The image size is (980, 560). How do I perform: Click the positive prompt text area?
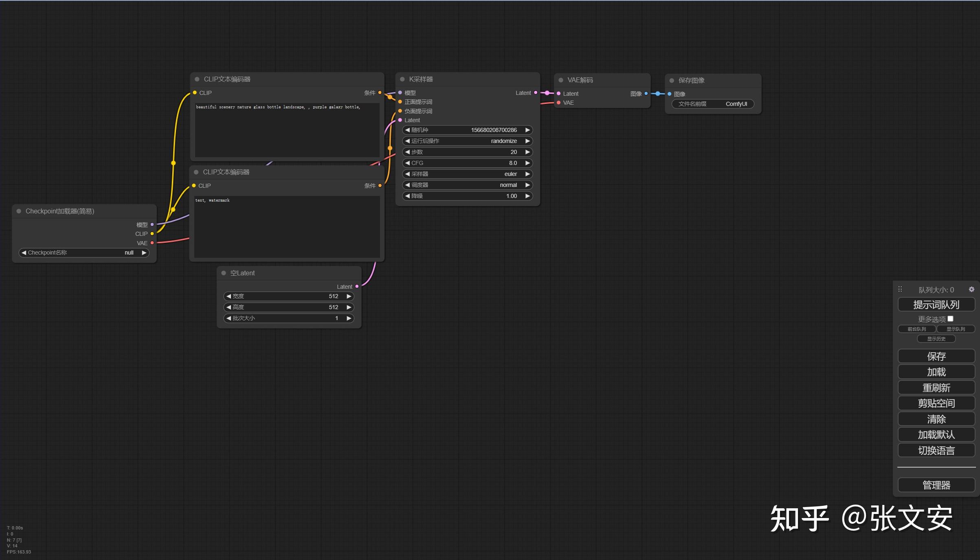point(287,130)
